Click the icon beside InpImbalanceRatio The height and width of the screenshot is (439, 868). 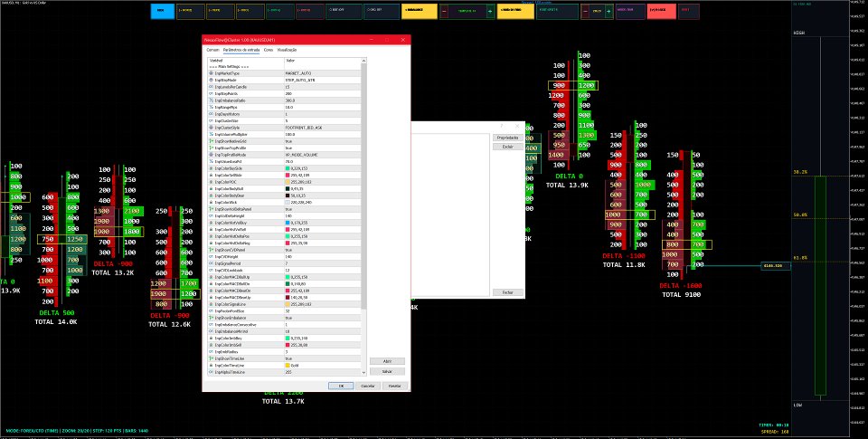point(212,100)
